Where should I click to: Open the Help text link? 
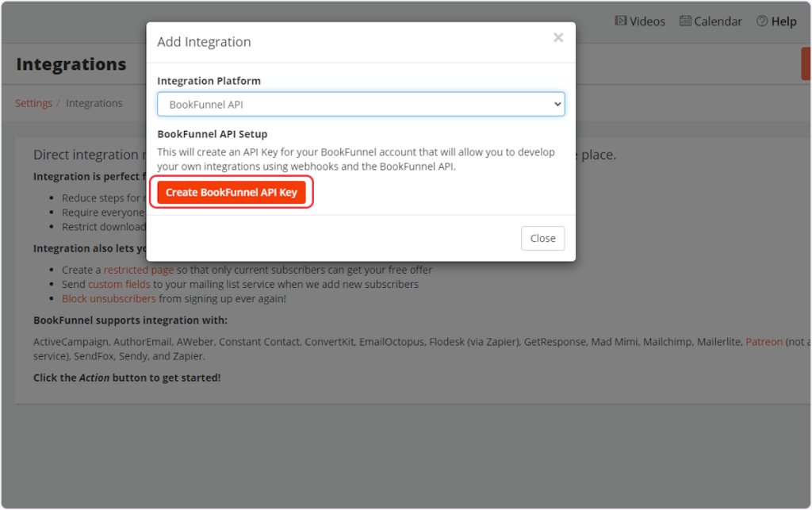(x=783, y=21)
